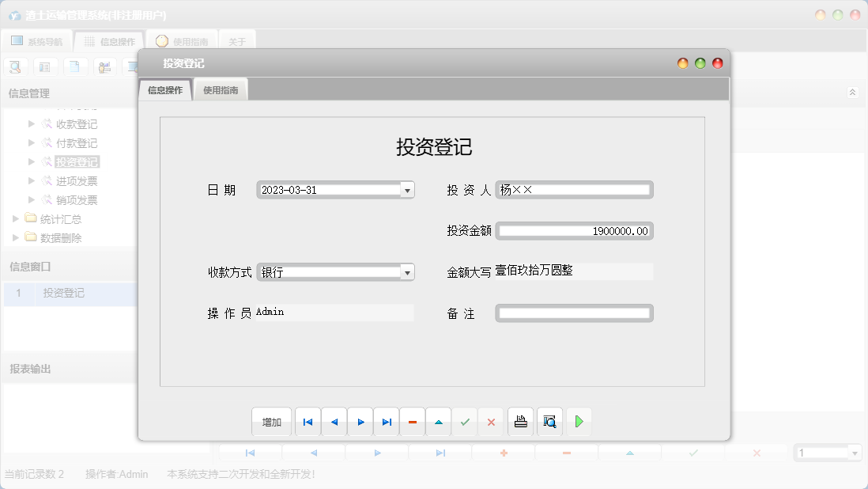Run the report with the green play icon

pos(578,421)
